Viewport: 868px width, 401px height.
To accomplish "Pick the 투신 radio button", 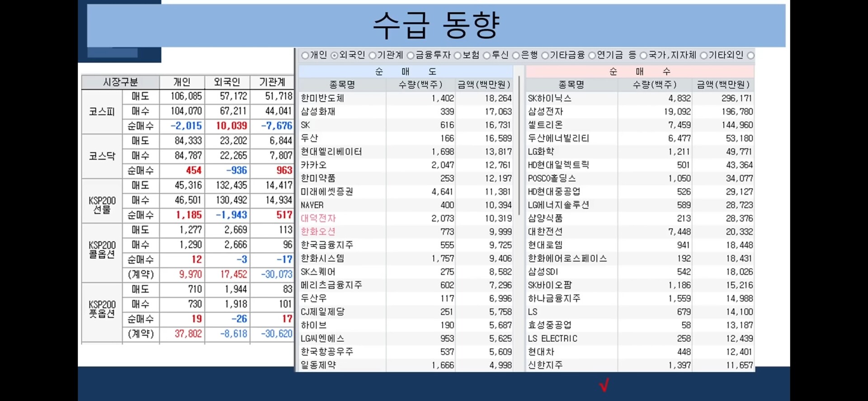I will (487, 56).
